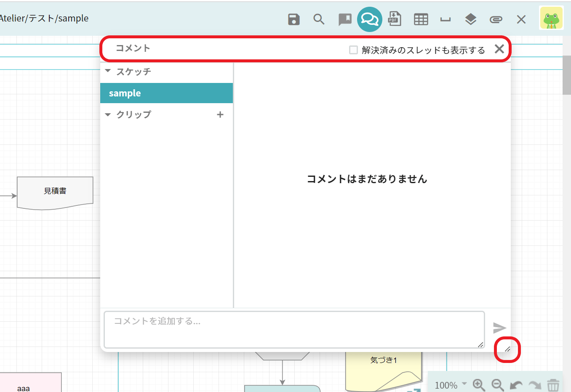Open the Search tool

point(319,19)
